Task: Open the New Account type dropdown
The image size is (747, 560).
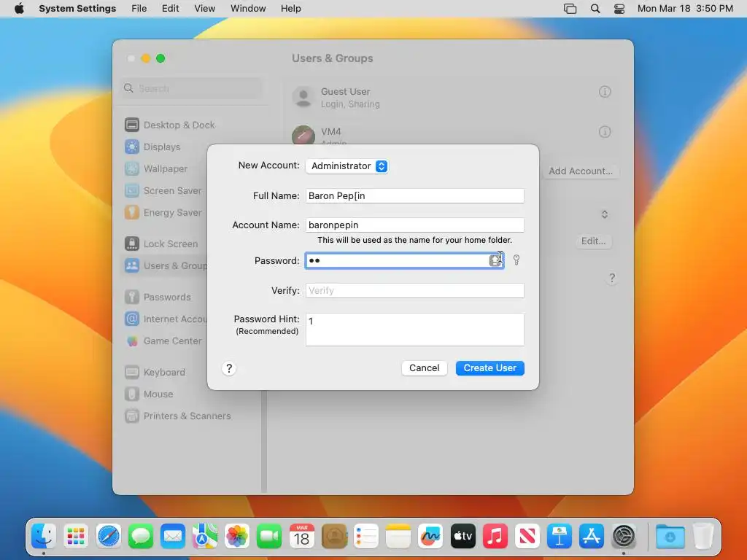Action: click(347, 166)
